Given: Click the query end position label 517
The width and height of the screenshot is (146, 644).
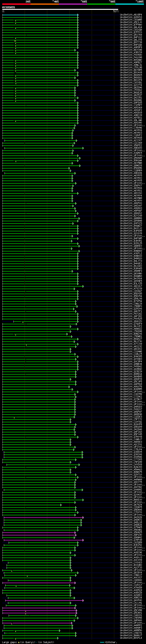Looking at the screenshot, I should coord(115,11).
